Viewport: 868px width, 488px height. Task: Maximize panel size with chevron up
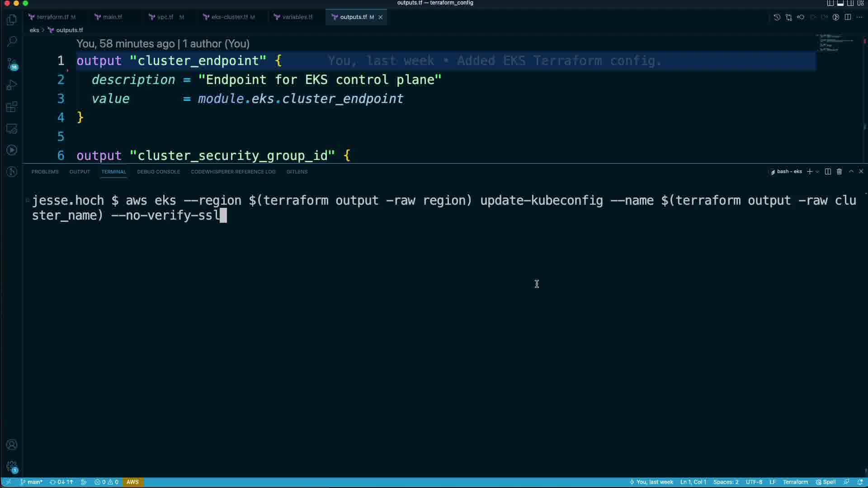pyautogui.click(x=851, y=172)
